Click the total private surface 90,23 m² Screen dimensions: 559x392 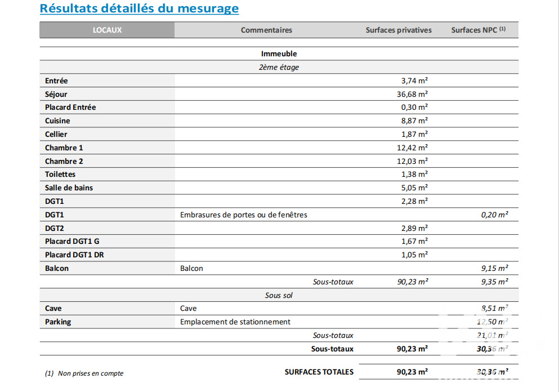point(412,372)
